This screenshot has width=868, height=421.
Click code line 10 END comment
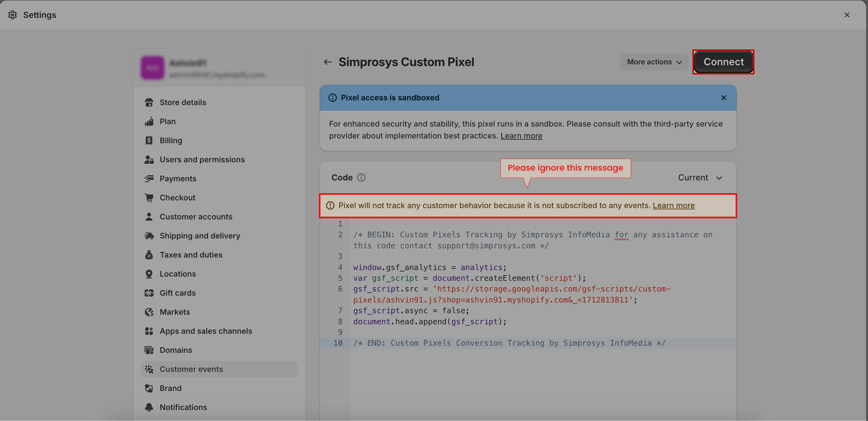[509, 343]
